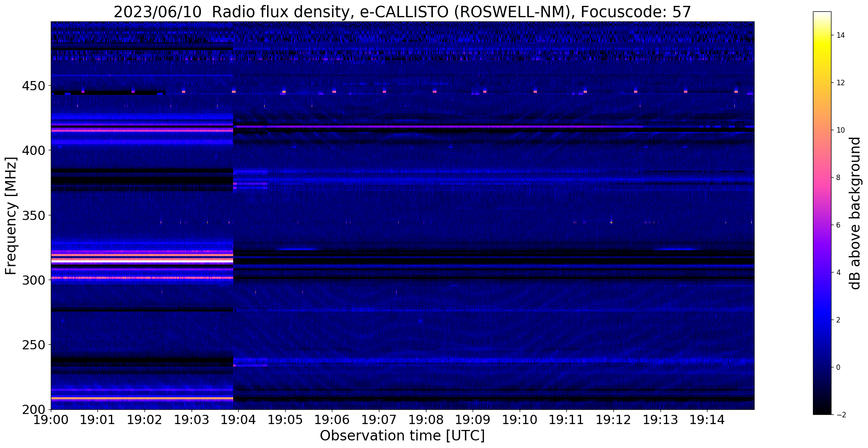Viewport: 868px width, 448px height.
Task: Click the 19:12 time tick label
Action: click(614, 419)
